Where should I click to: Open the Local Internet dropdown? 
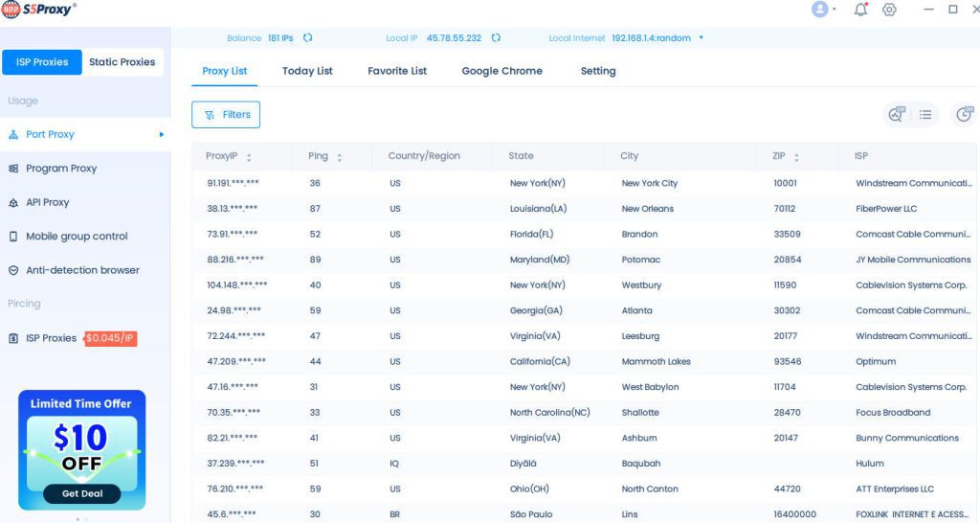pyautogui.click(x=701, y=38)
